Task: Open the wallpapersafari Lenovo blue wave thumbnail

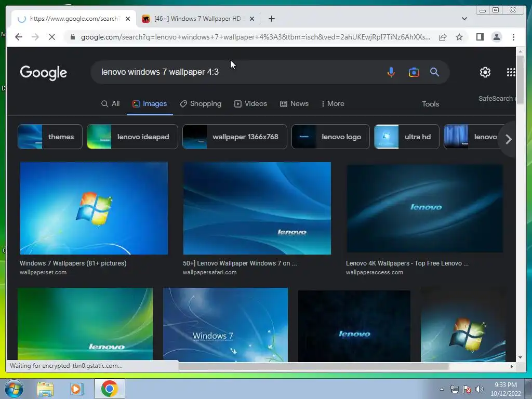Action: coord(257,208)
